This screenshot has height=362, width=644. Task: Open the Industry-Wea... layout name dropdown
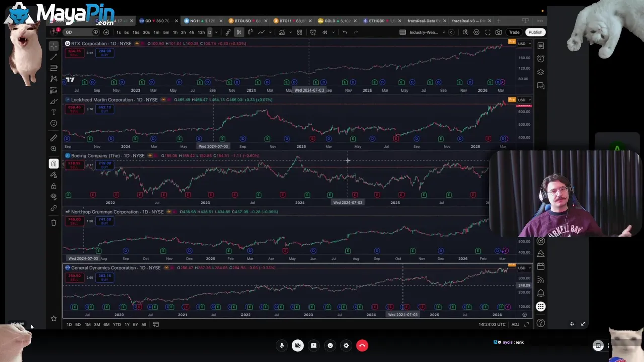coord(424,32)
